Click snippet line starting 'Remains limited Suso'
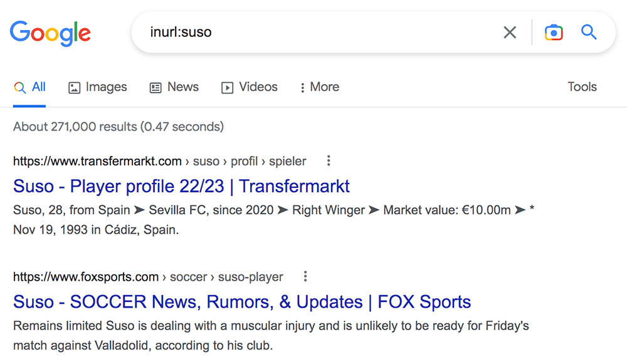The image size is (627, 364). coord(271,326)
